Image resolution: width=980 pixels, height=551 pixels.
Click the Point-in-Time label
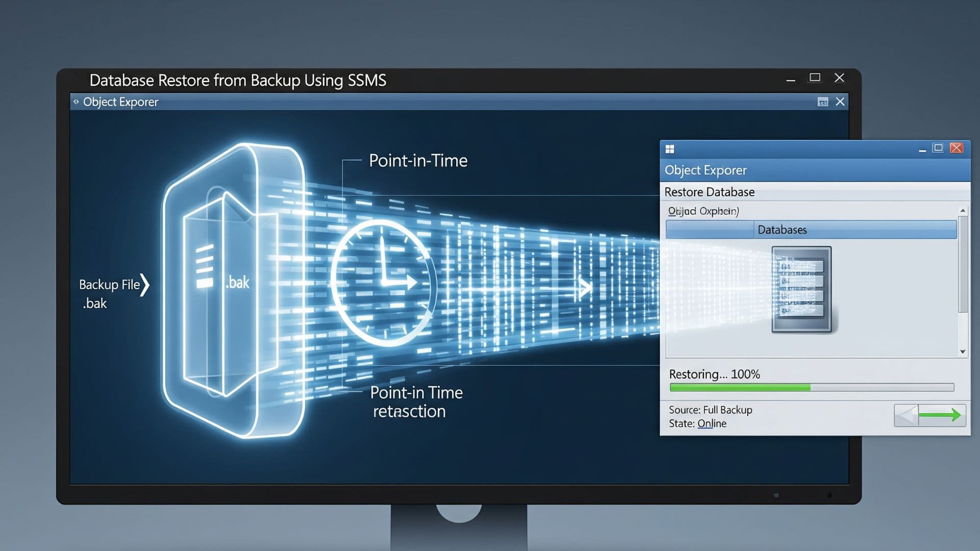(x=418, y=161)
